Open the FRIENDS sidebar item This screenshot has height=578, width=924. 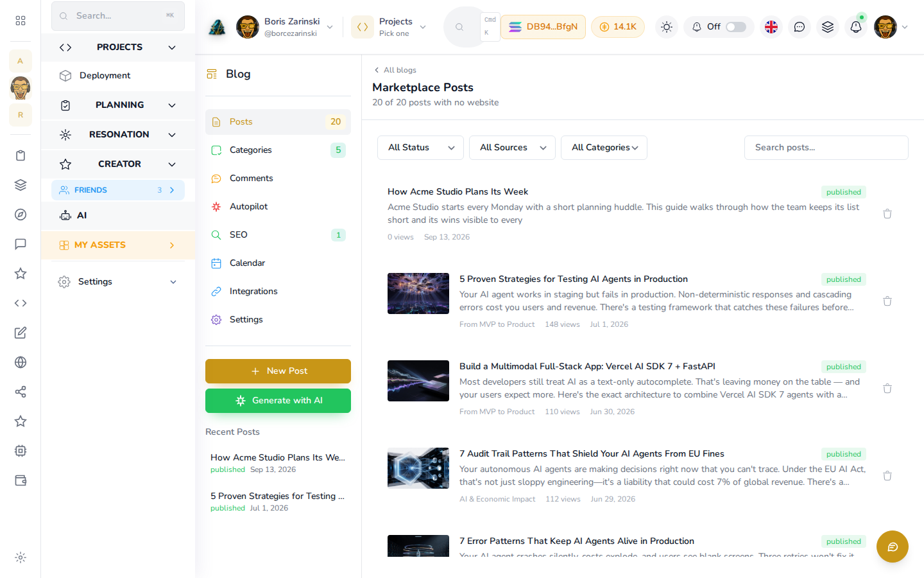118,190
